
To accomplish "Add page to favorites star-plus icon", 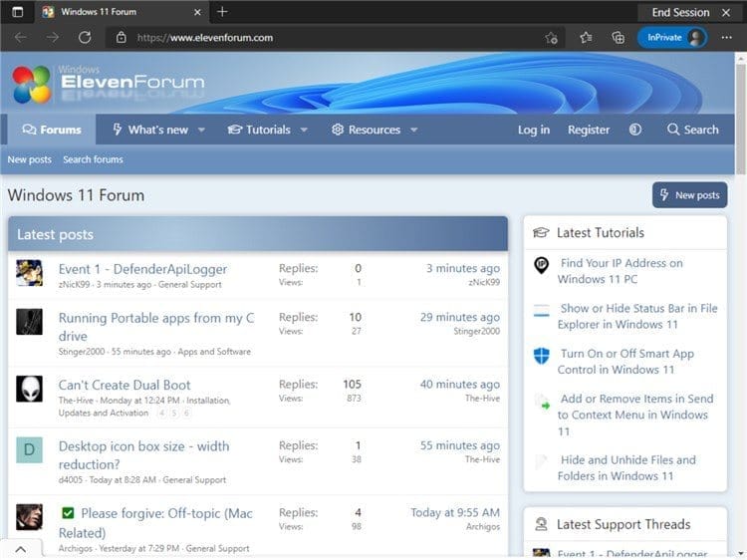I will coord(552,38).
